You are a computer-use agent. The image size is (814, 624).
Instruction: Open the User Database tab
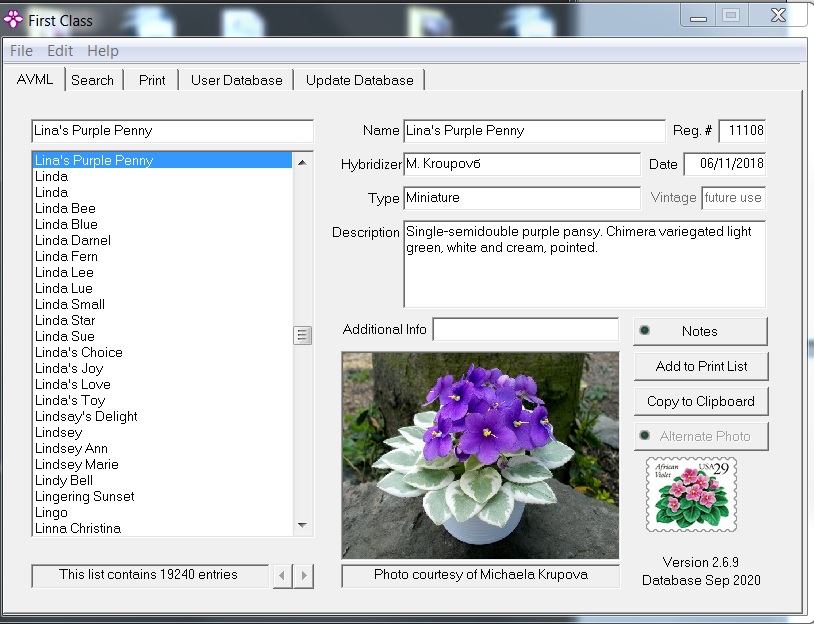click(237, 80)
